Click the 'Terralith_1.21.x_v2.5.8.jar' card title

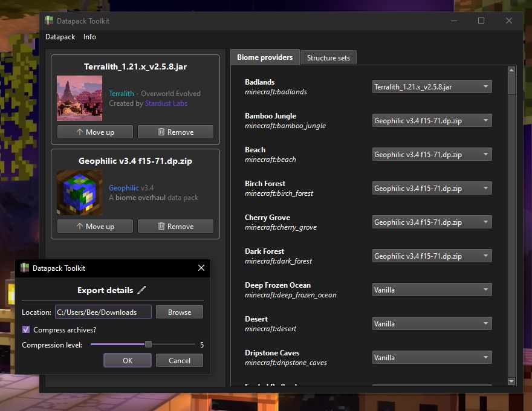pyautogui.click(x=135, y=66)
